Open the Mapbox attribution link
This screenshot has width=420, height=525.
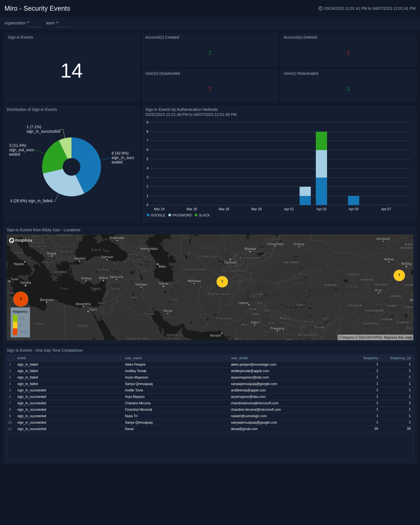point(347,337)
